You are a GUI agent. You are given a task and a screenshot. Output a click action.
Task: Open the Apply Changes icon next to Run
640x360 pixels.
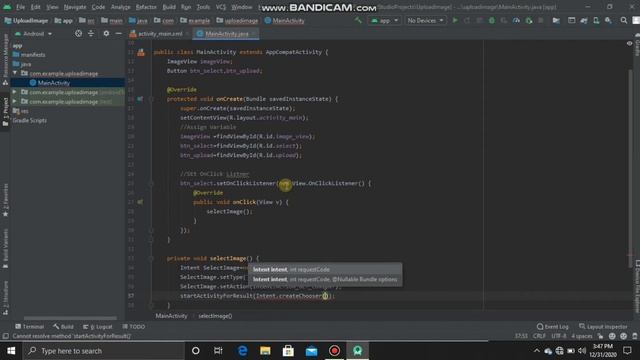(467, 20)
